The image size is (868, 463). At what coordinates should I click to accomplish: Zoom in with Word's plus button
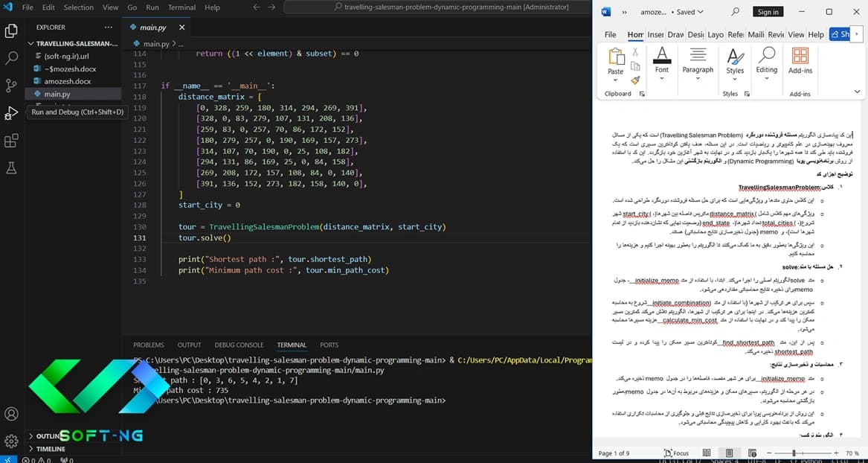click(837, 453)
